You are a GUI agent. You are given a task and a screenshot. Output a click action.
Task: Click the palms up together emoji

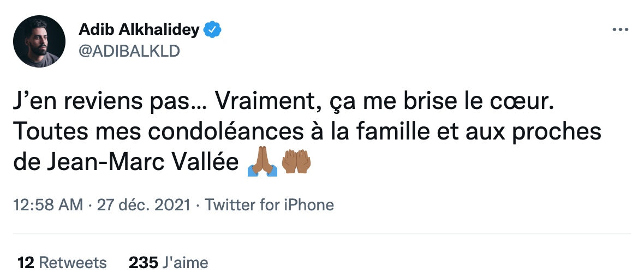click(x=296, y=161)
